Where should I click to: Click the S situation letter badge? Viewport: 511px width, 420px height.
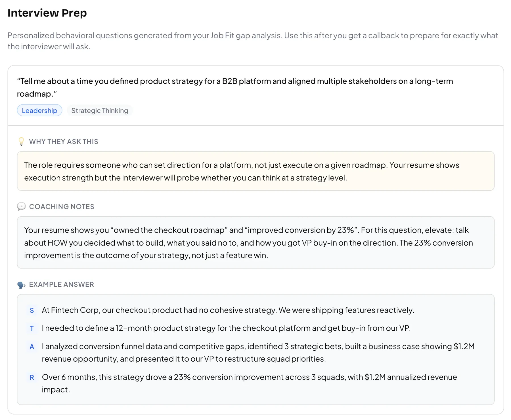coord(32,311)
